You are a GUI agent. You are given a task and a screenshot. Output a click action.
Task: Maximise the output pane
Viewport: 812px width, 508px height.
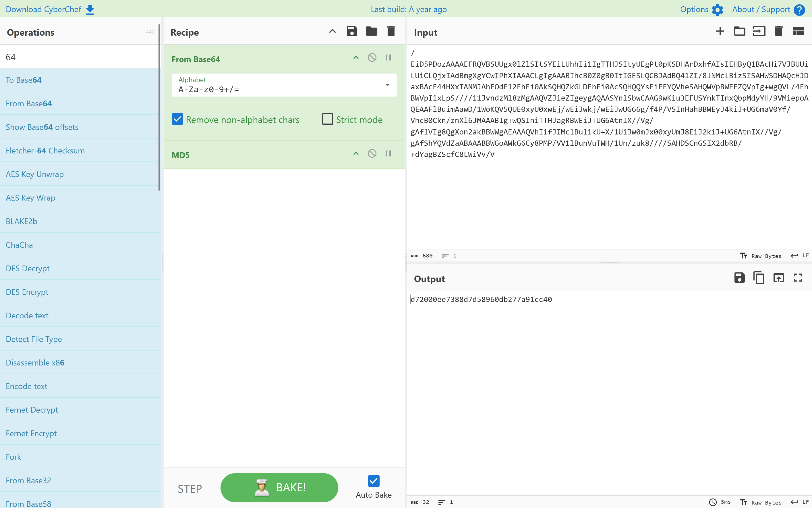pos(798,278)
